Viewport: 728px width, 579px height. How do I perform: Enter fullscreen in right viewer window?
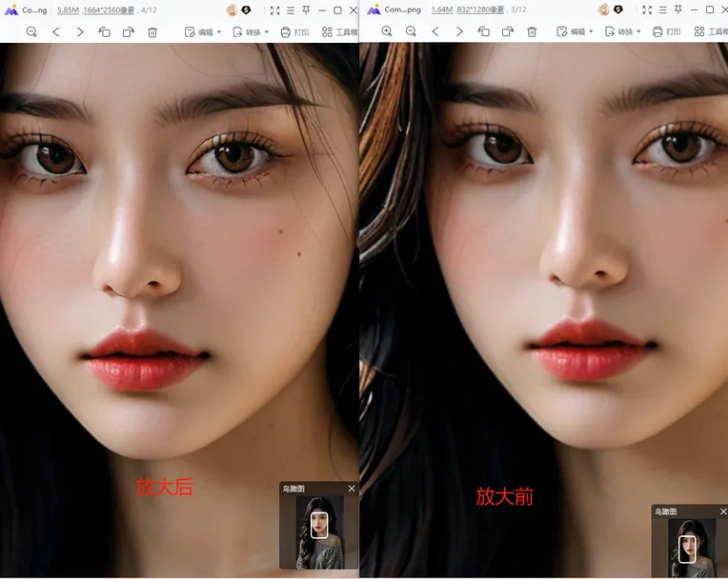pyautogui.click(x=647, y=10)
